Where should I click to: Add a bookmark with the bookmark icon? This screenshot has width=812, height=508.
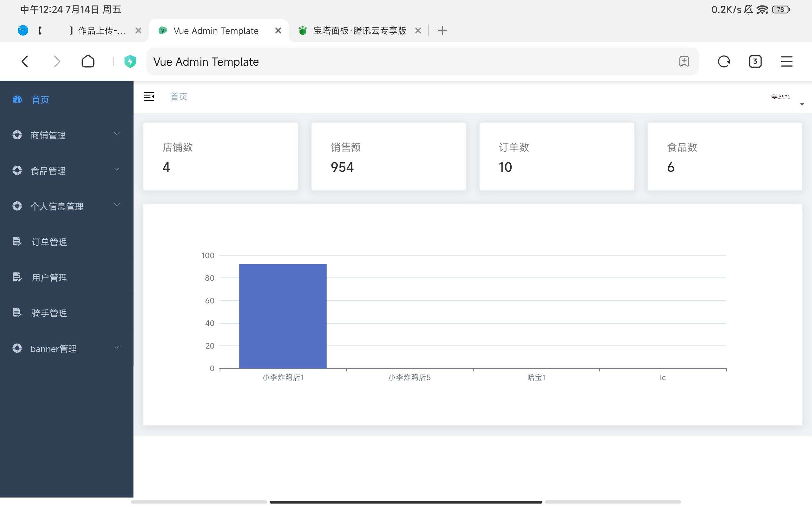[x=684, y=61]
